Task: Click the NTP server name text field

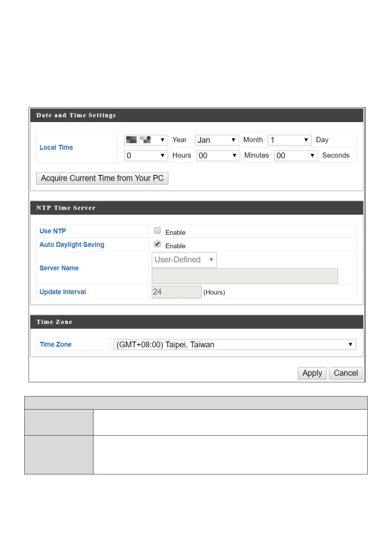Action: (x=245, y=276)
